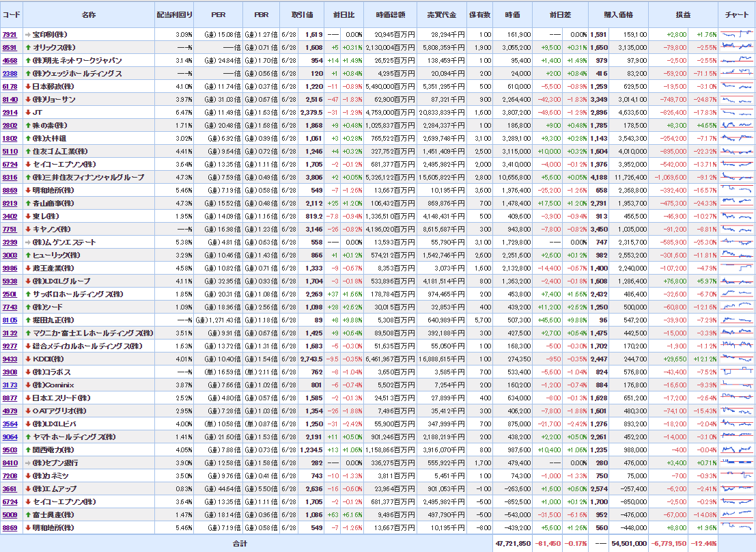Open stock code link 9433

10,359
